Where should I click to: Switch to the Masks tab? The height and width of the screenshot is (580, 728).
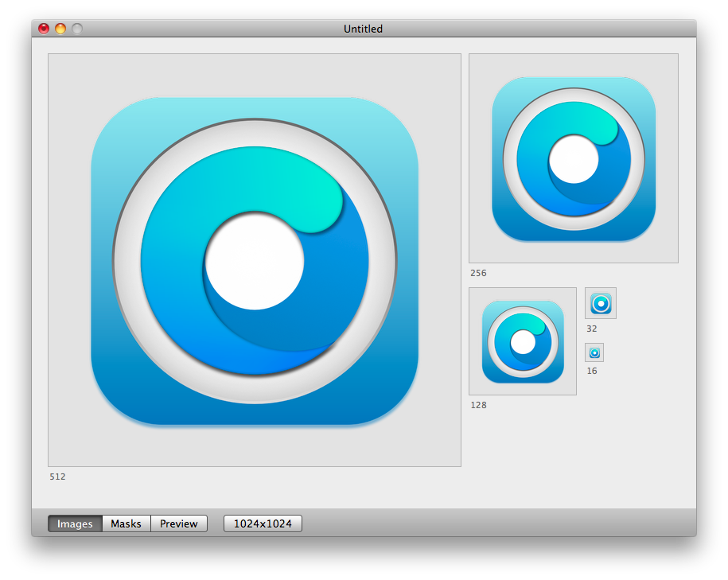(126, 524)
